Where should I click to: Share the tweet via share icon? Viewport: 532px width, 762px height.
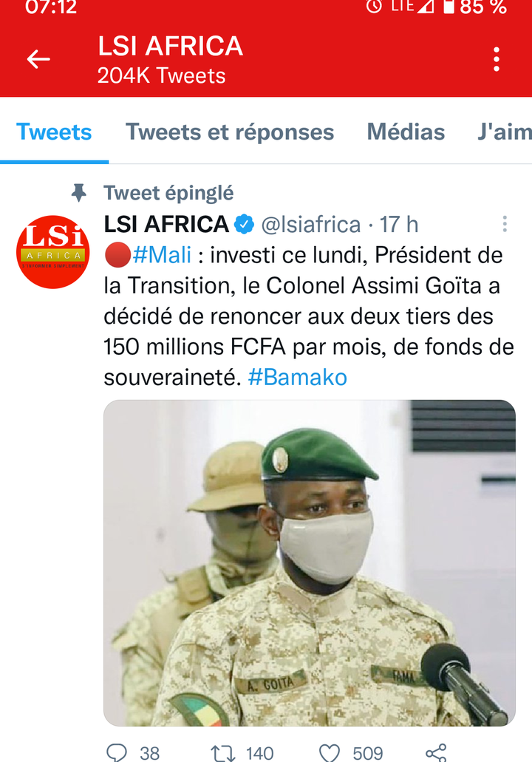point(436,753)
